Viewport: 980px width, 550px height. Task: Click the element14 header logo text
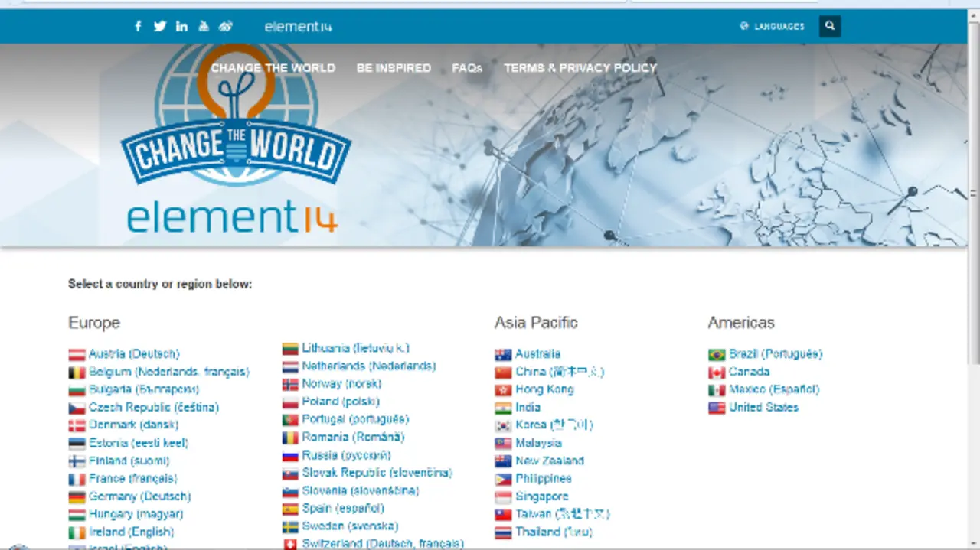coord(298,27)
